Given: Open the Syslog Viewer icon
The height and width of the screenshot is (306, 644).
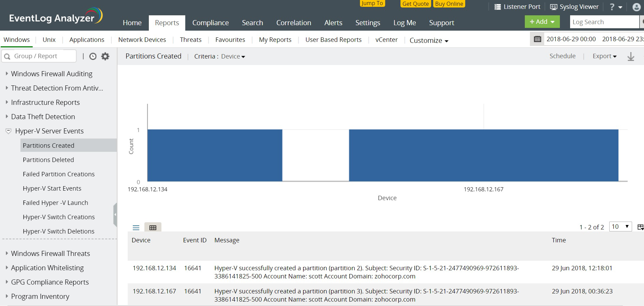Looking at the screenshot, I should [554, 7].
